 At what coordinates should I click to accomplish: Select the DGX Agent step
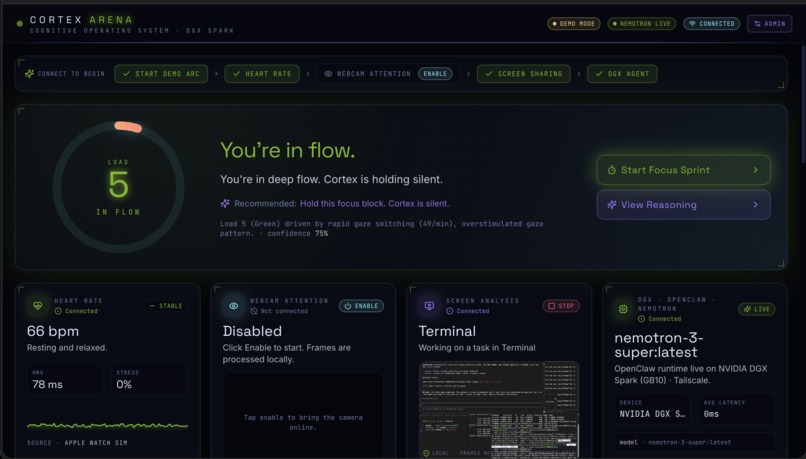pos(622,74)
